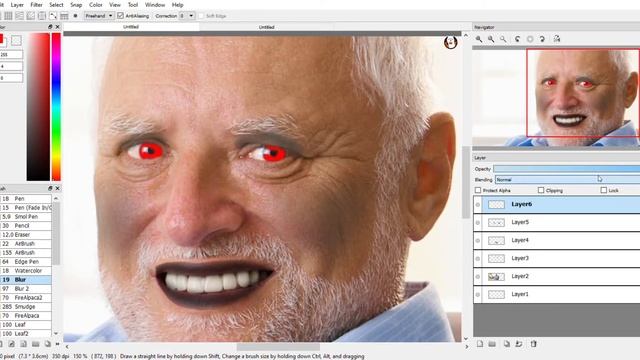Image resolution: width=640 pixels, height=360 pixels.
Task: Click the transparent background color swatch
Action: click(x=16, y=40)
